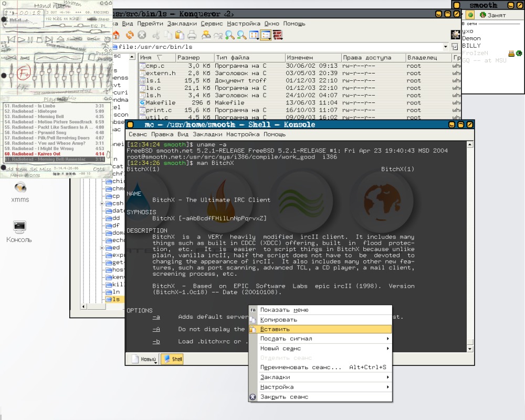Click Reload icon in Konqueror toolbar
The image size is (525, 420).
pyautogui.click(x=130, y=35)
